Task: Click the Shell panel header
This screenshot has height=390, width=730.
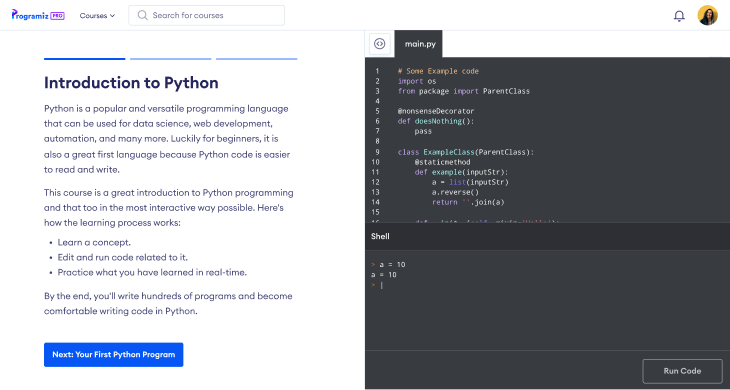Action: coord(548,236)
